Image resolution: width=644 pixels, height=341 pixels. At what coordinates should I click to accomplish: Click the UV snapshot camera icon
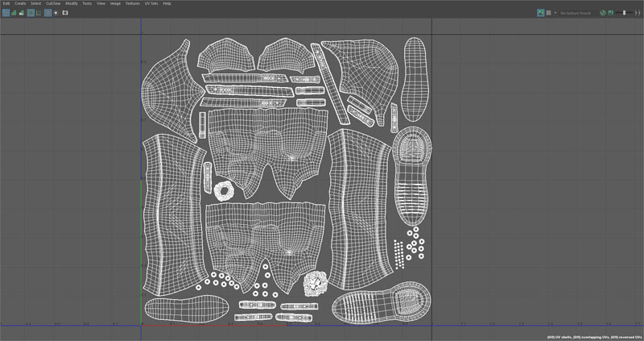click(64, 13)
